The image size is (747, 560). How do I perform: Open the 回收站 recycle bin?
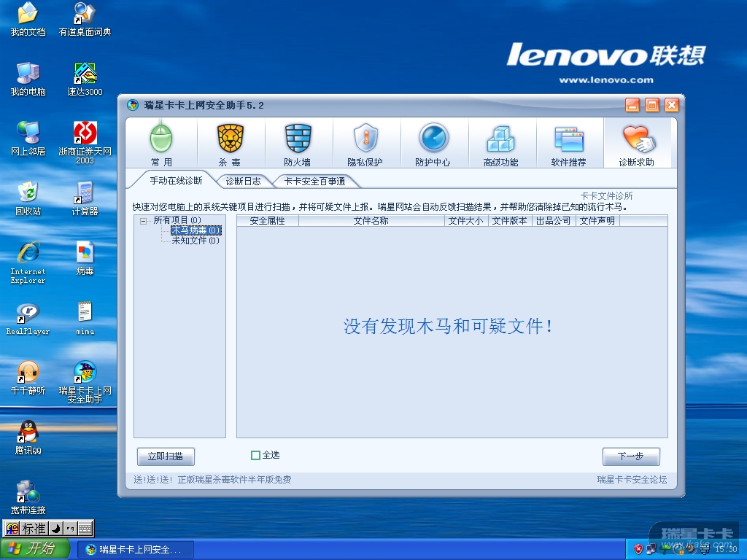tap(28, 198)
